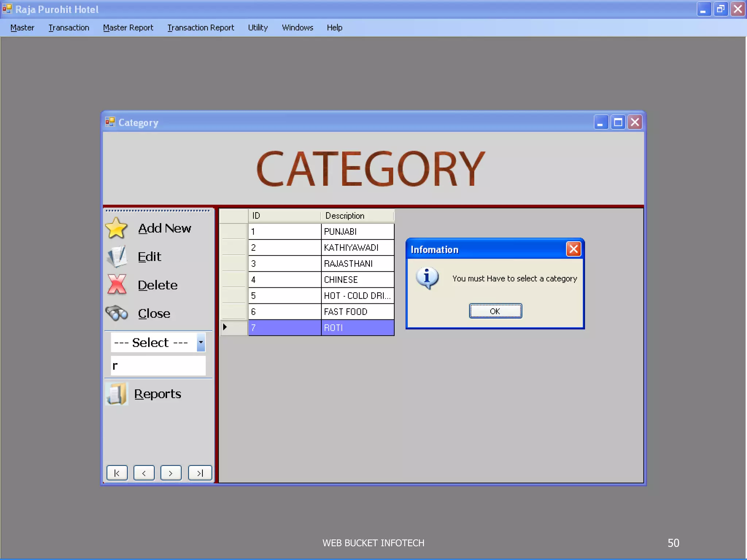Image resolution: width=747 pixels, height=560 pixels.
Task: Click the Reports folder icon
Action: [x=117, y=394]
